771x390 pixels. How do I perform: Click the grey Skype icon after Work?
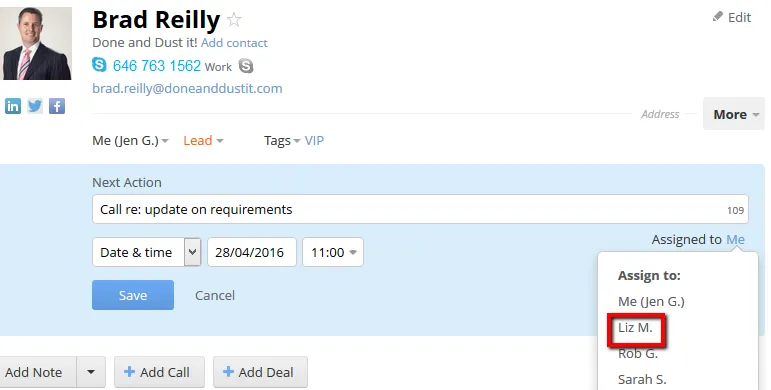tap(246, 65)
